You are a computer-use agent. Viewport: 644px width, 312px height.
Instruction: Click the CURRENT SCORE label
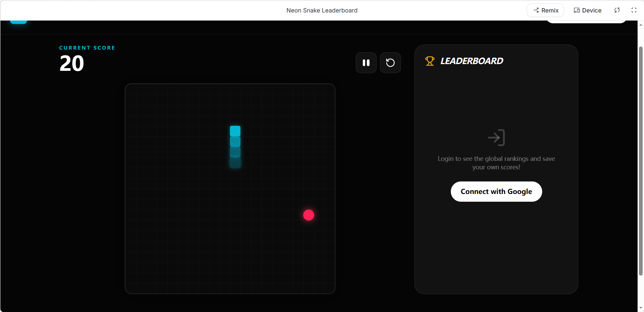pyautogui.click(x=87, y=48)
